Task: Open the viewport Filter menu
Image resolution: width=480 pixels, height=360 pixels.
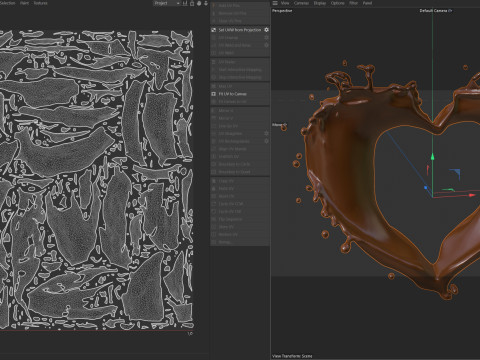Action: (x=353, y=3)
